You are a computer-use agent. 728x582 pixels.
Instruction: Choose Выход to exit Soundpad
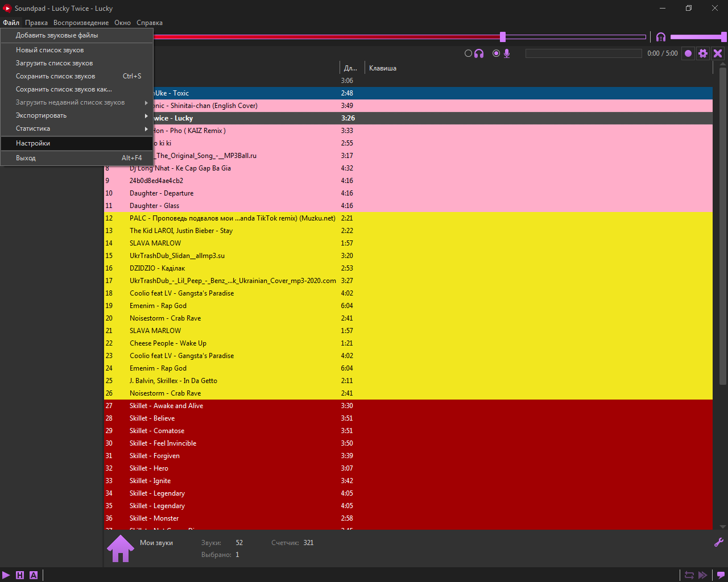tap(77, 158)
